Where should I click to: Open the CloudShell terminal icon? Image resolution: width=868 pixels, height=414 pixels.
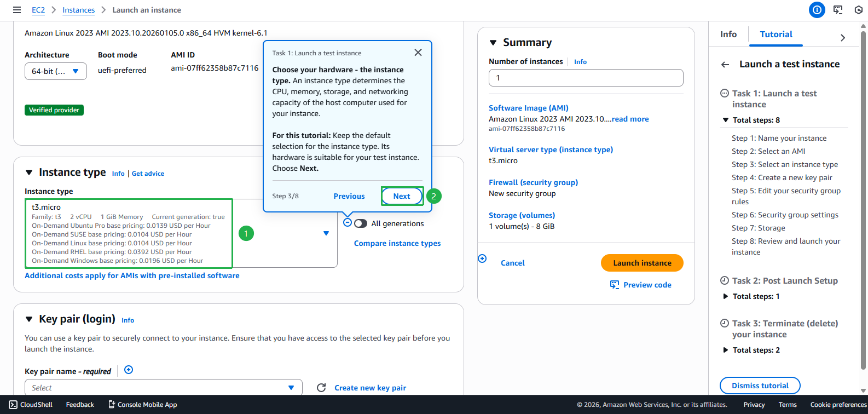pyautogui.click(x=13, y=405)
